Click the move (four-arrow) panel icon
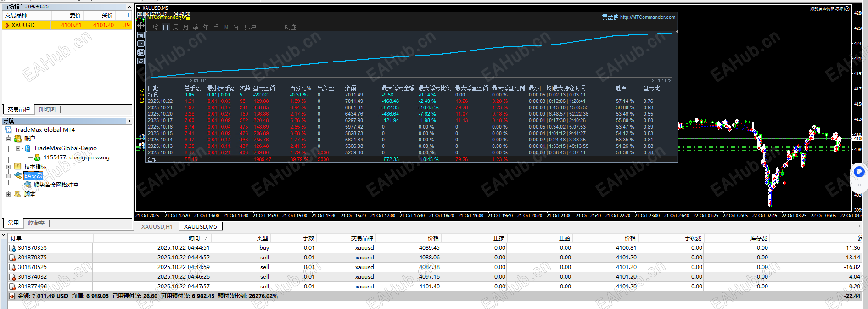868x309 pixels. pos(141,26)
